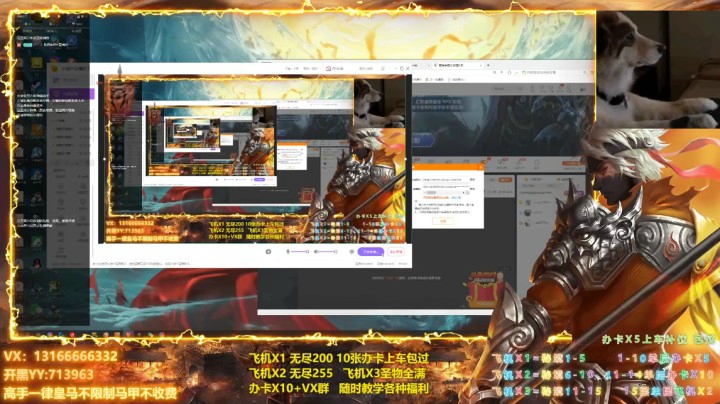
Task: Adjust the microphone volume slider
Action: [x=300, y=252]
